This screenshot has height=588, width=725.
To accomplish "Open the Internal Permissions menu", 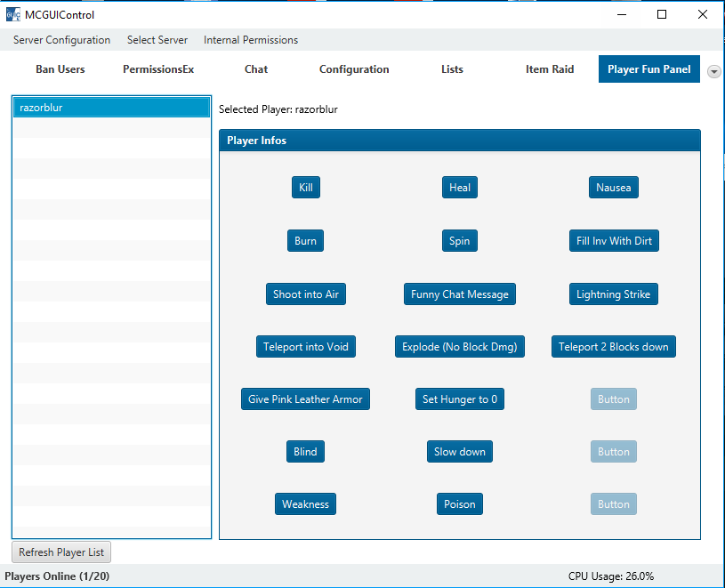I will tap(251, 40).
